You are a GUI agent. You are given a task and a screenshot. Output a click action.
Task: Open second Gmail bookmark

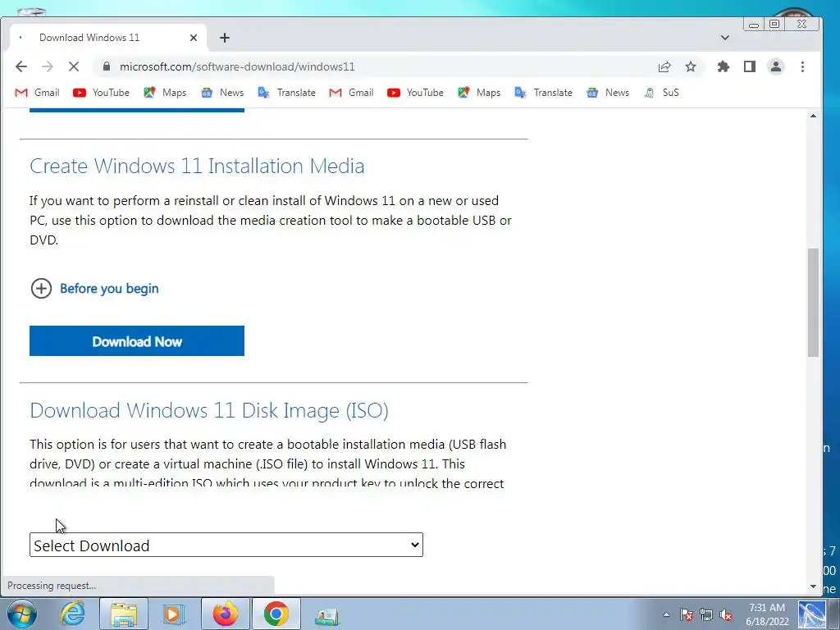351,93
